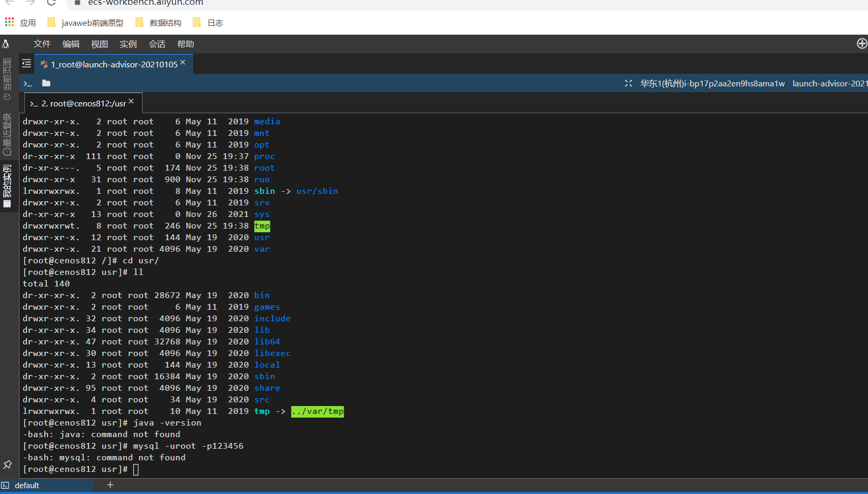Viewport: 868px width, 494px height.
Task: Open the 应用 apps shortcut
Action: tap(21, 23)
